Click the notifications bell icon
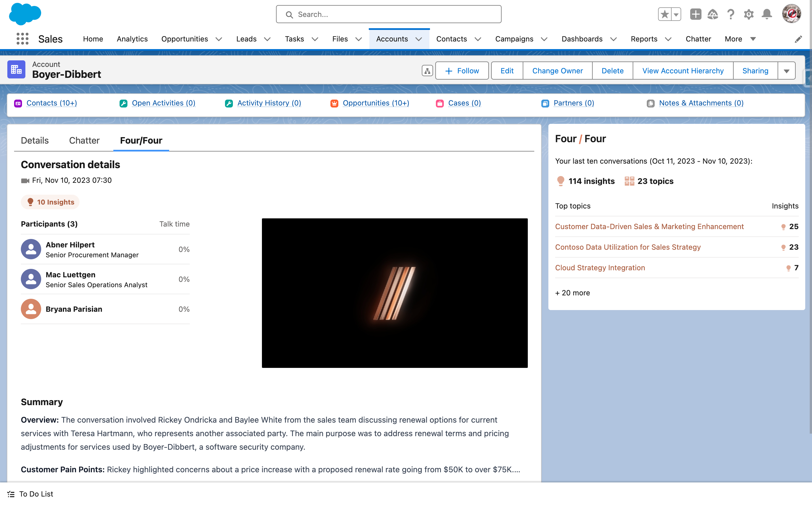The height and width of the screenshot is (505, 812). pos(767,14)
